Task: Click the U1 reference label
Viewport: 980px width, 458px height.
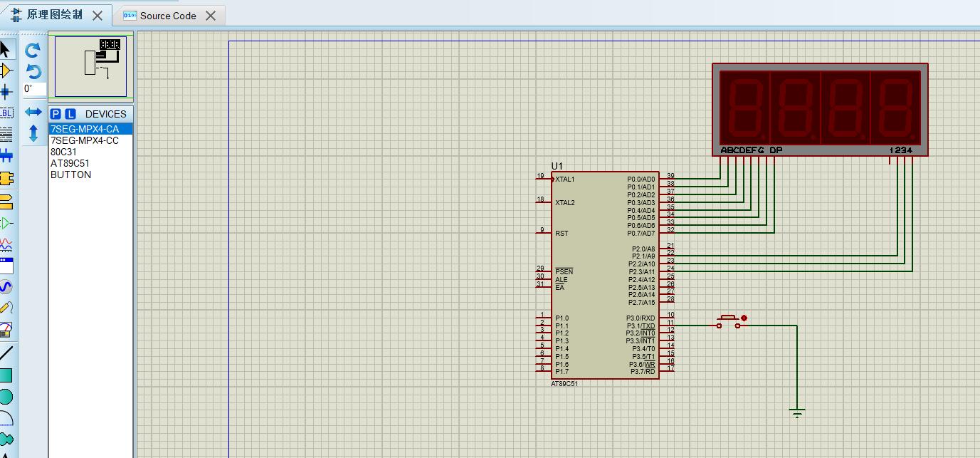Action: click(x=557, y=166)
